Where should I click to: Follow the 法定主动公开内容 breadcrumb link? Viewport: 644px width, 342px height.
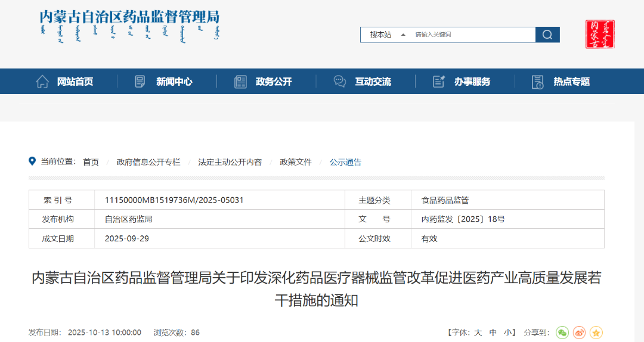(230, 162)
